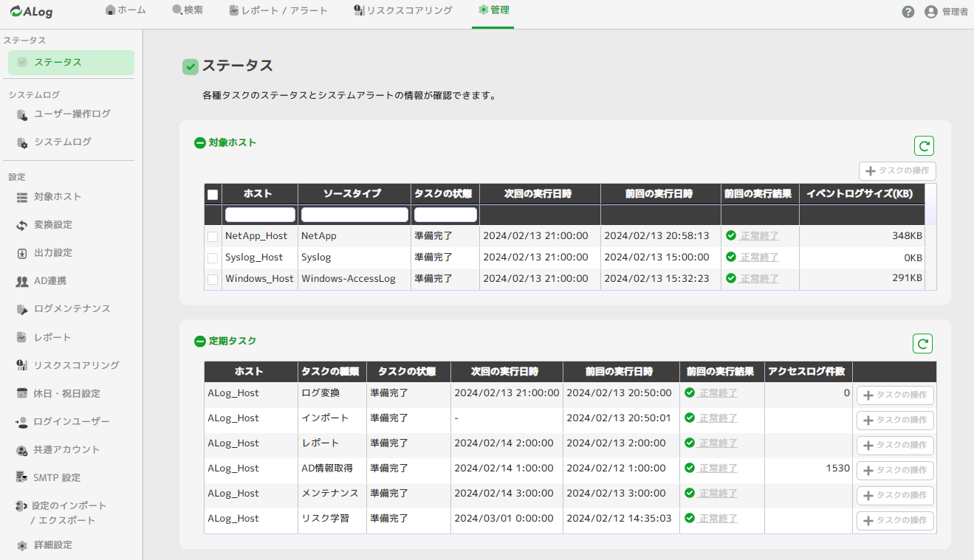Click タスクの操作 for ログ変換 row
Screen dimensions: 974x560
click(x=895, y=395)
